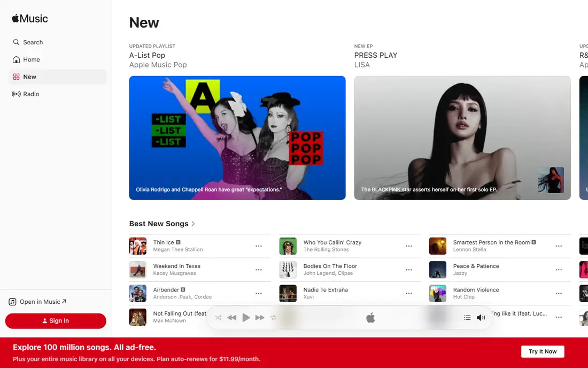Click Smartest Person in the Room artwork
Screen dimensions: 588x368
pyautogui.click(x=438, y=246)
